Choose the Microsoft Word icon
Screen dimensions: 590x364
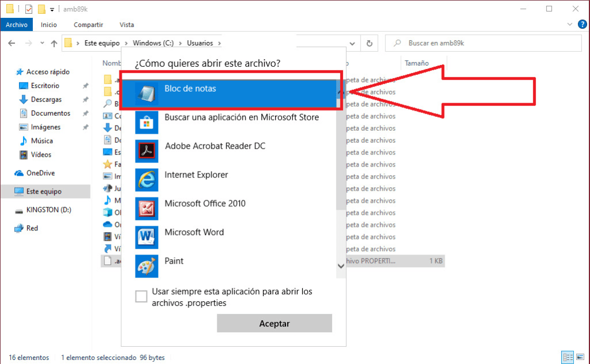(x=146, y=237)
